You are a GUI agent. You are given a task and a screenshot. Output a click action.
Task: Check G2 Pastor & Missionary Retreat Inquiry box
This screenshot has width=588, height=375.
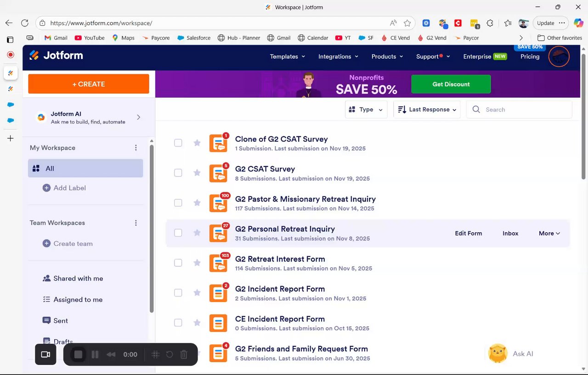178,203
